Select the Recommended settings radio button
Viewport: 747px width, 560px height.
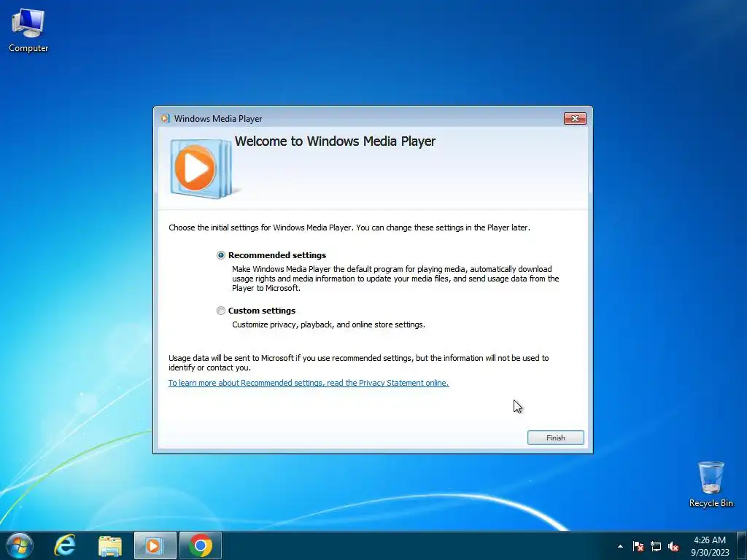click(220, 255)
